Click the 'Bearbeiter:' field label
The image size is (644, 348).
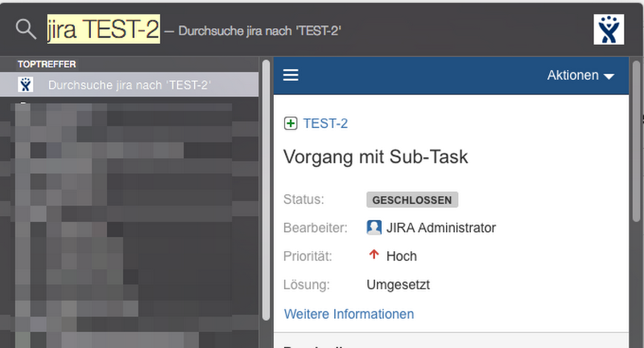click(x=315, y=228)
